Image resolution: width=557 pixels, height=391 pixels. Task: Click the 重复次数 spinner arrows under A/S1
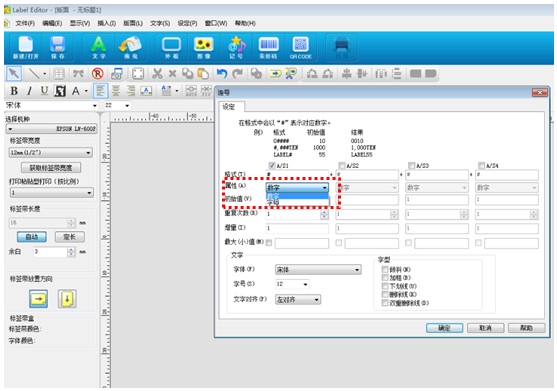[x=324, y=214]
